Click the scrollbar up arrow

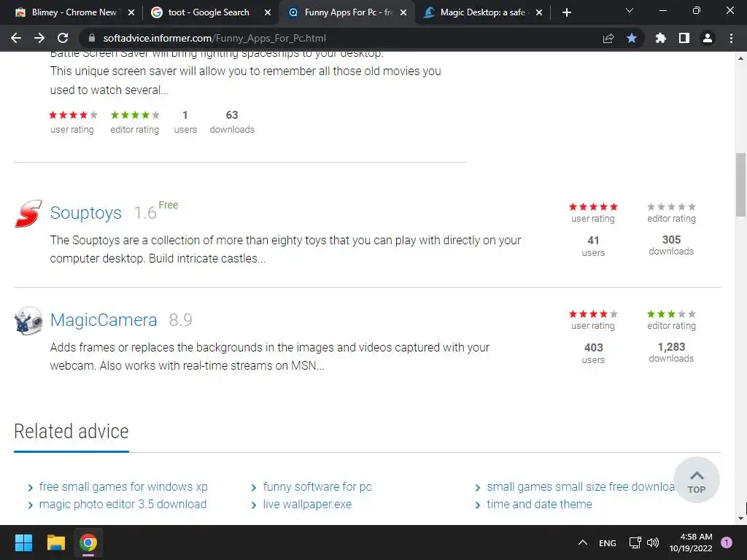click(x=740, y=58)
